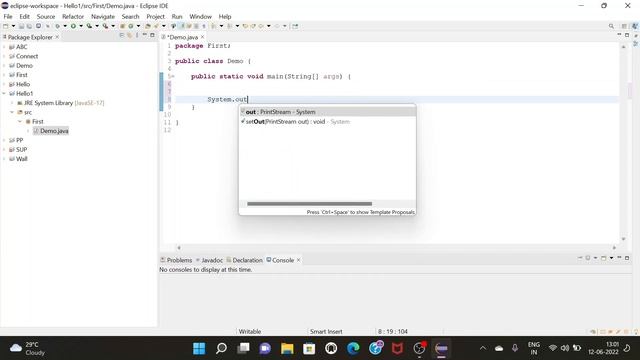Close the Package Explorer view tab
640x360 pixels.
[x=57, y=37]
